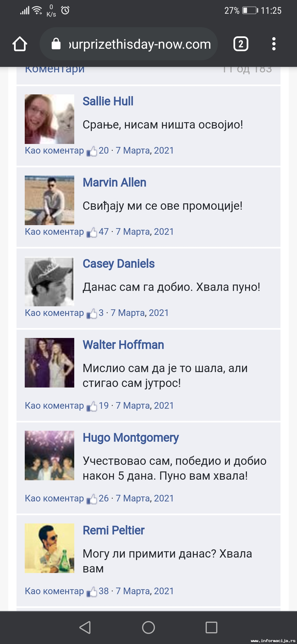Click Marvin Allen's name link

tap(114, 182)
